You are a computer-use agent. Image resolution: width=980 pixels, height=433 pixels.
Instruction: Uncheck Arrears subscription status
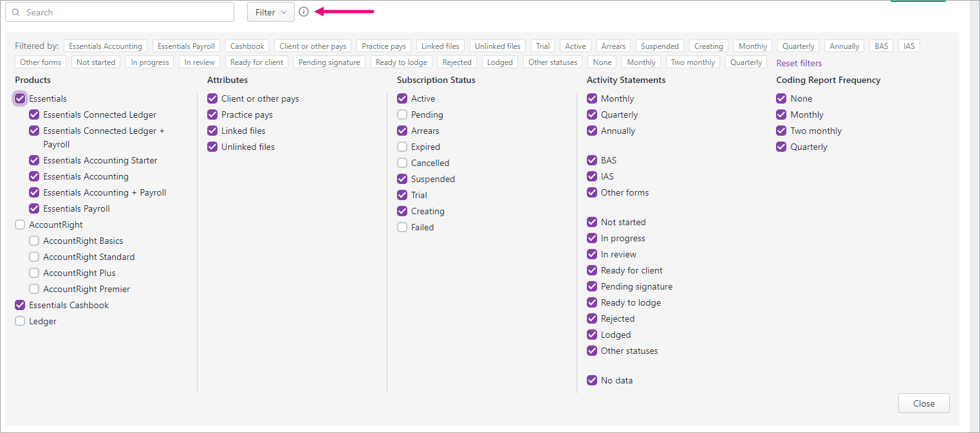point(402,131)
